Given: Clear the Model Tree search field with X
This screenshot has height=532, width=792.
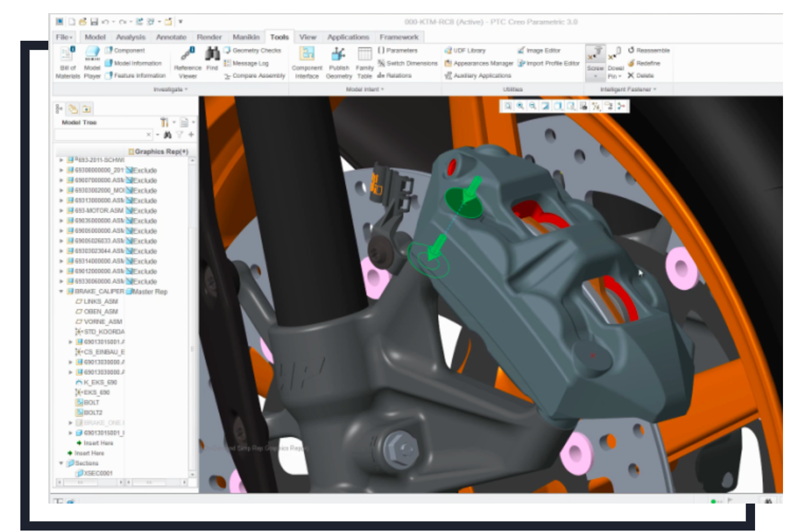Looking at the screenshot, I should click(149, 135).
